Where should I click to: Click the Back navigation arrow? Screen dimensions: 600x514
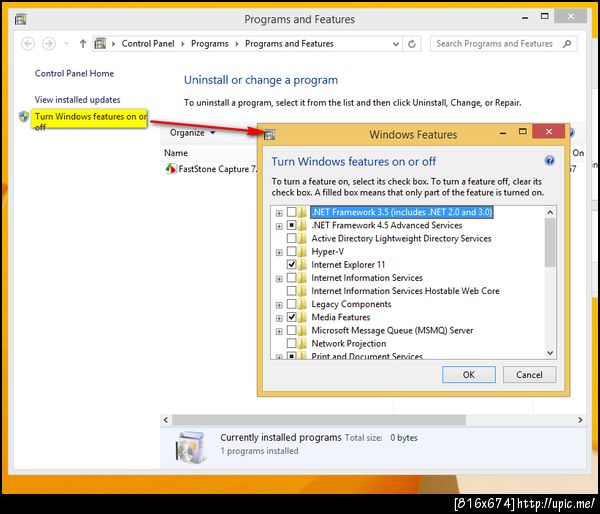point(28,44)
